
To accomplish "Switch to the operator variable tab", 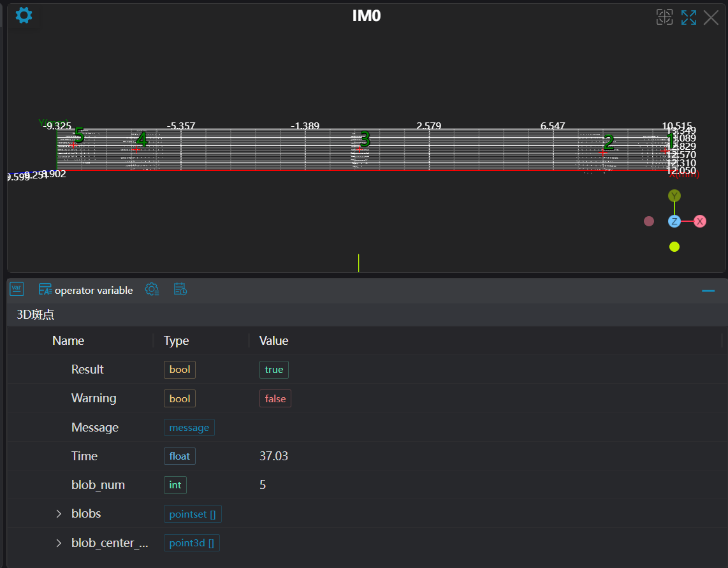I will 86,290.
